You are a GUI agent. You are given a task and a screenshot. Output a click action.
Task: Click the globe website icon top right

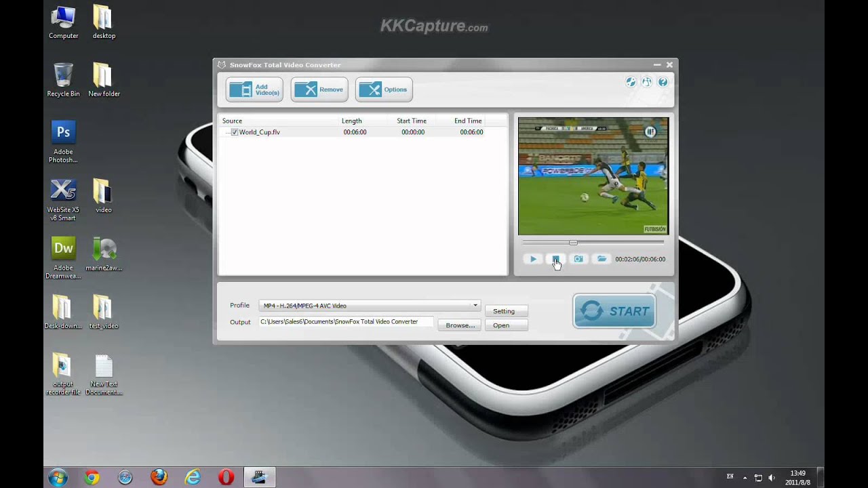pos(647,82)
